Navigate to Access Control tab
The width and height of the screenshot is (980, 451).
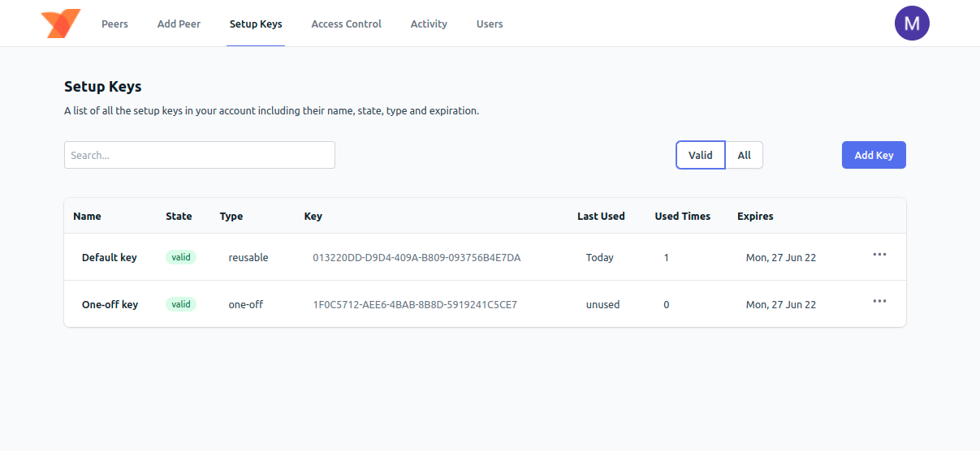coord(346,24)
